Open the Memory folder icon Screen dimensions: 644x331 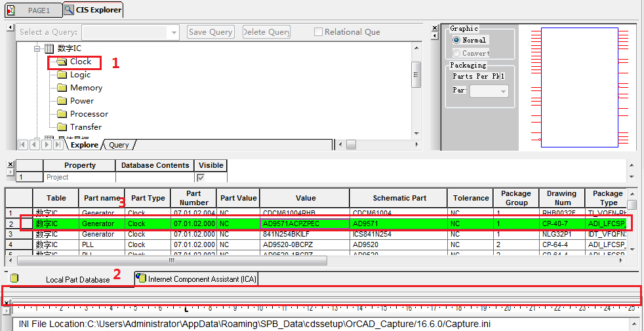pos(62,88)
